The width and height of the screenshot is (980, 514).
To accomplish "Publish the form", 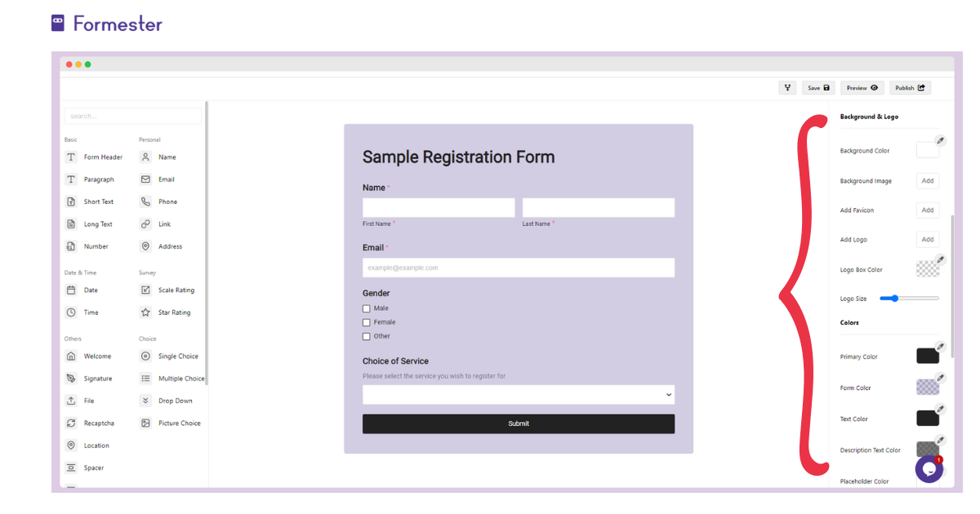I will [910, 88].
